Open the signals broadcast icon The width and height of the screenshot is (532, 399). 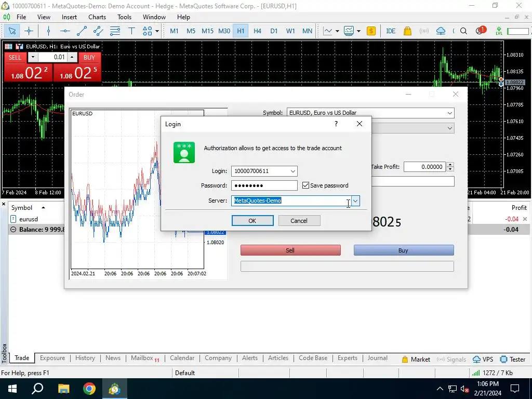[424, 31]
